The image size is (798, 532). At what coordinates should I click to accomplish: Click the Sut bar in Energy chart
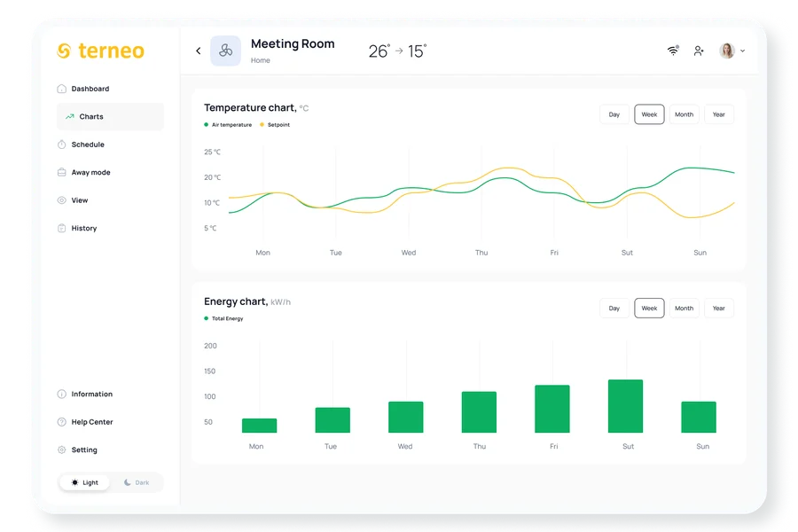[625, 407]
